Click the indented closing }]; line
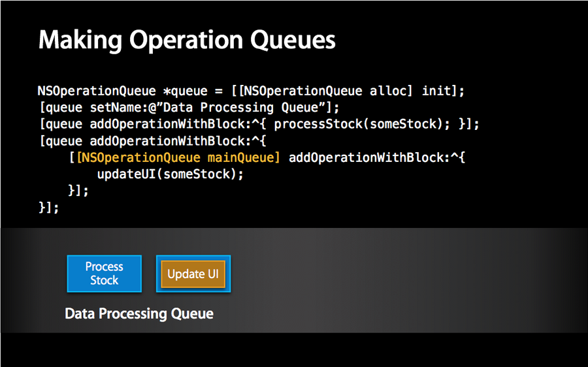The height and width of the screenshot is (367, 588). 78,191
